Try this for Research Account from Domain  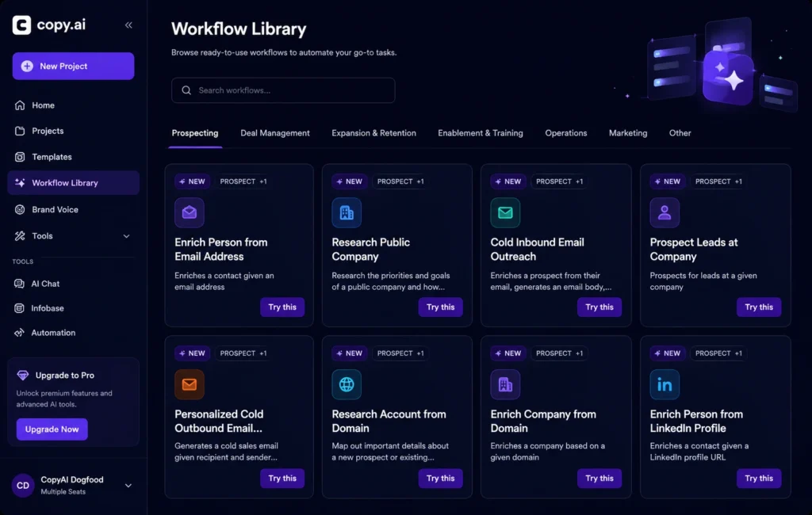click(441, 479)
